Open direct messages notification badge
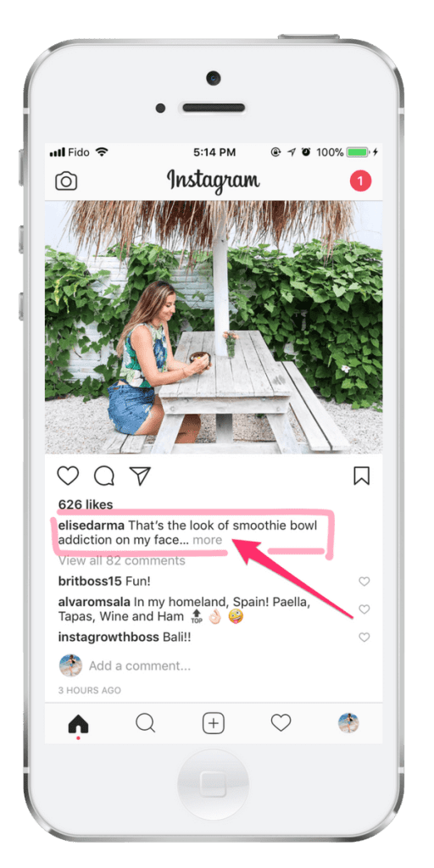 coord(360,181)
